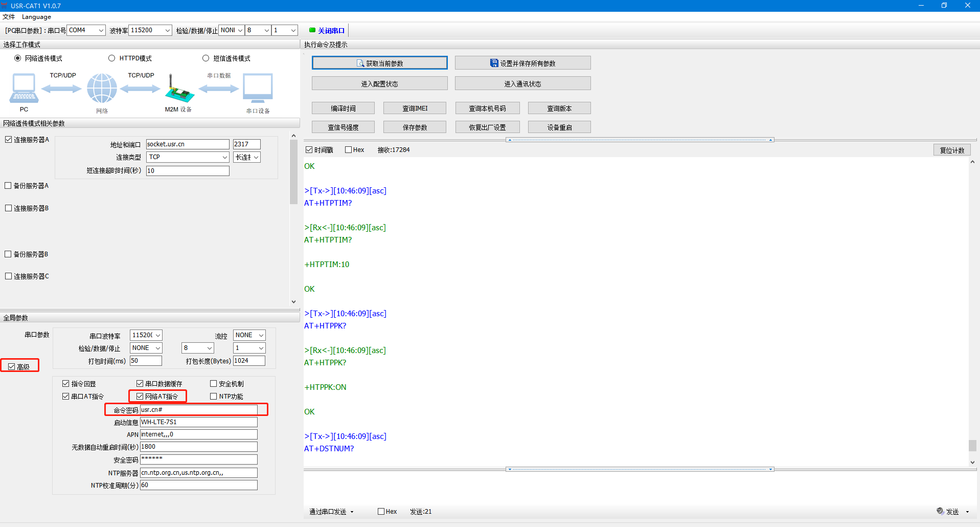Click the 关闭串口 button

327,30
